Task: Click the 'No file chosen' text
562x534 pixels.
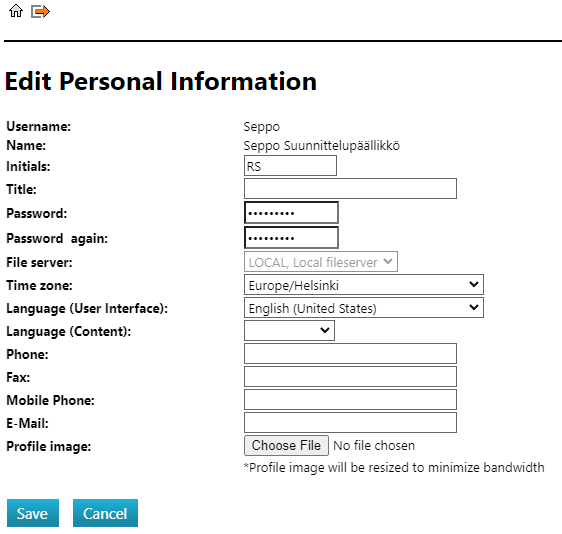Action: pos(374,445)
